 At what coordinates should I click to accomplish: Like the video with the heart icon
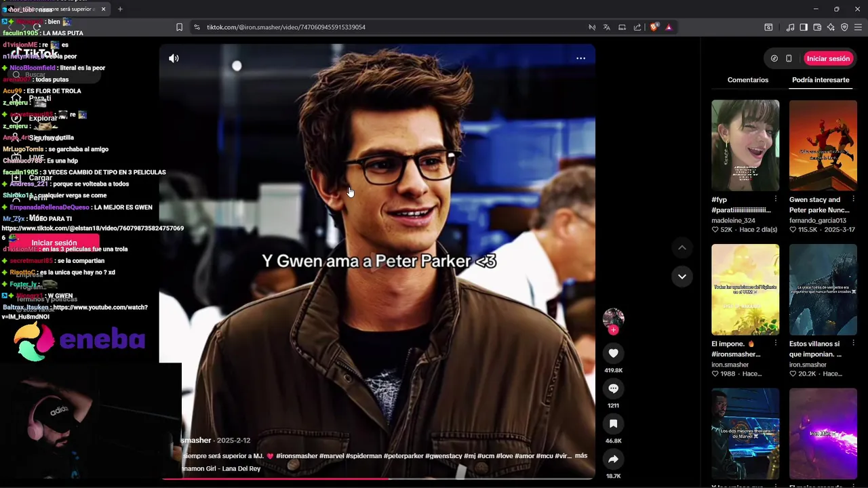point(613,353)
